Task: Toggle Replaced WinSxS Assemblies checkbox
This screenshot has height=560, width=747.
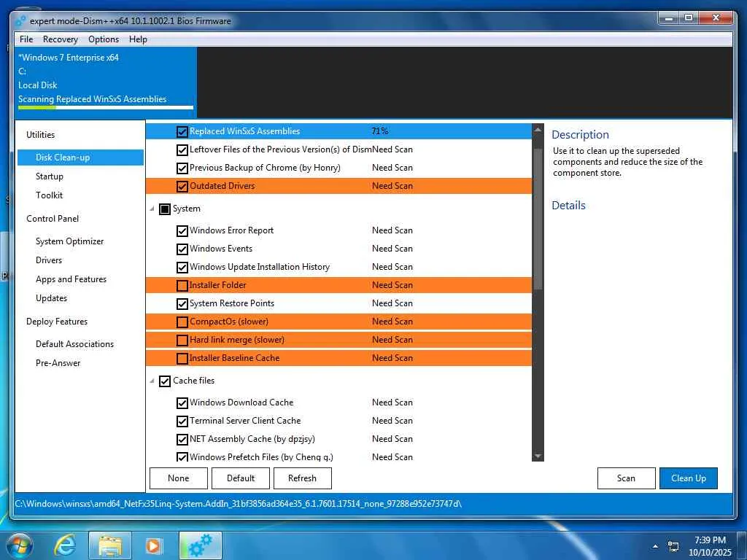Action: click(182, 131)
